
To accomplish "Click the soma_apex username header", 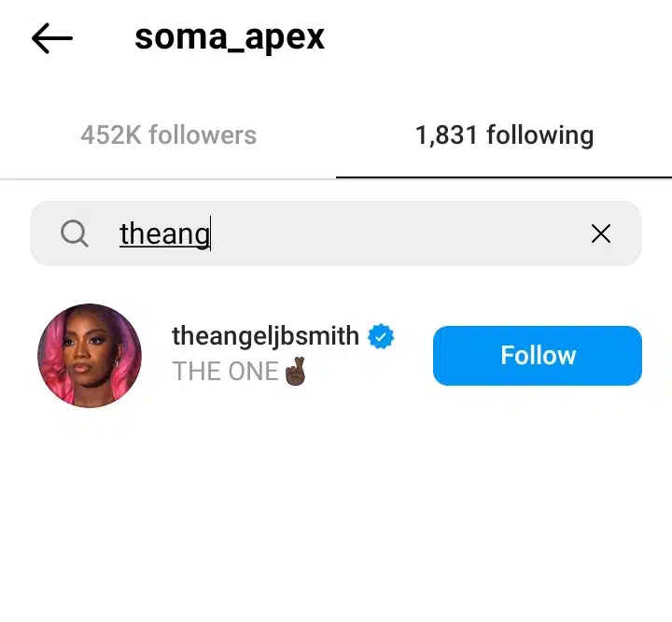I will [x=230, y=37].
